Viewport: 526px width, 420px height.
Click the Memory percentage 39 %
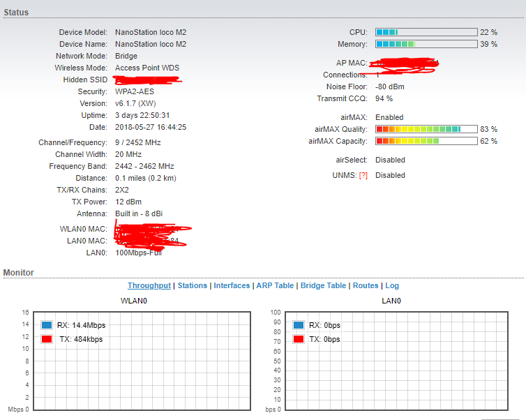(489, 44)
